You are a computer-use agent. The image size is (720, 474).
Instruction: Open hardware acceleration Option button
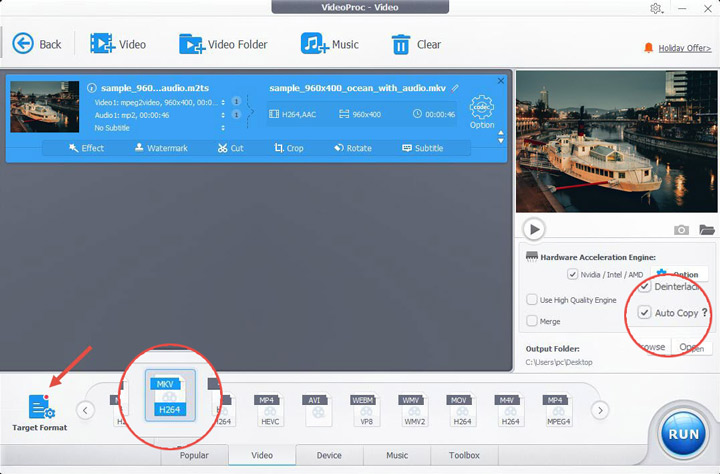pos(678,274)
